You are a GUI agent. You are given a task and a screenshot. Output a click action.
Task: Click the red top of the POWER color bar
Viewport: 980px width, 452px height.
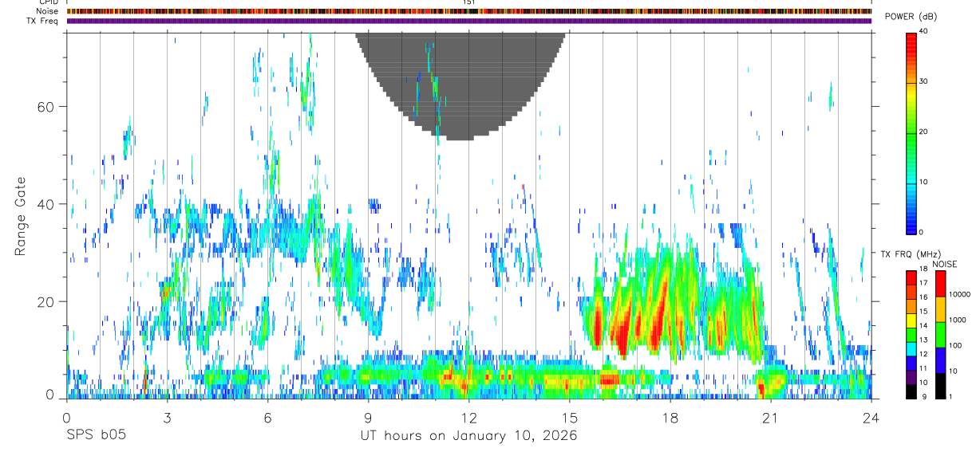pos(911,44)
